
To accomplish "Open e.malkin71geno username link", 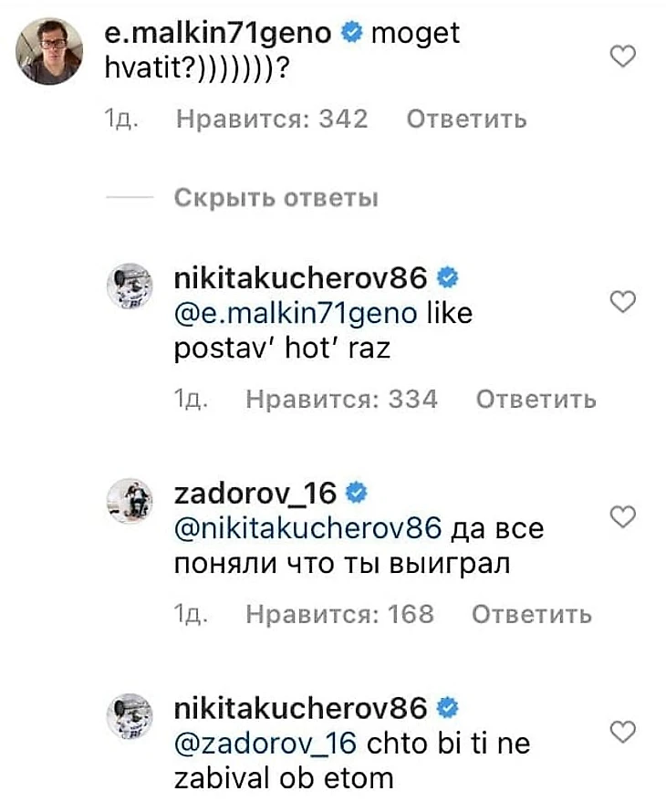I will coord(217,33).
